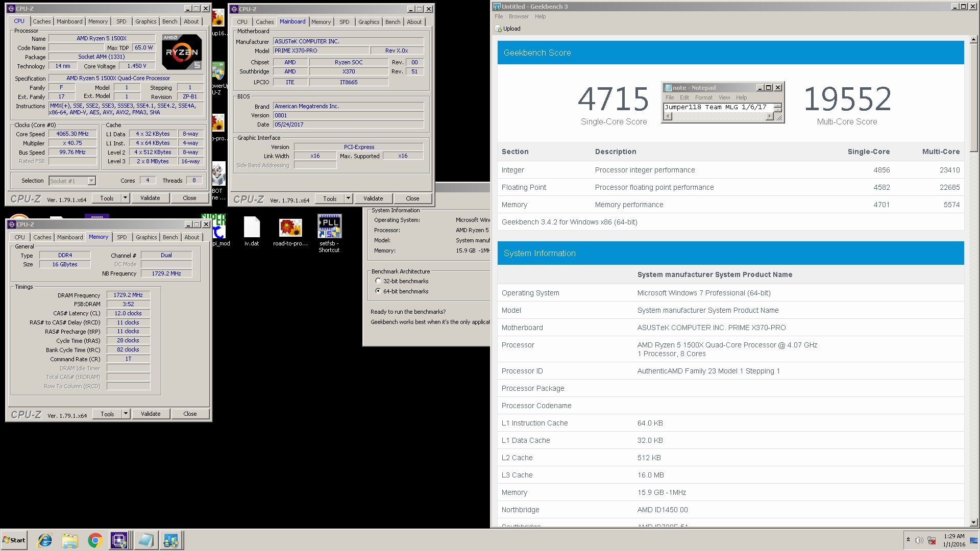This screenshot has height=551, width=980.
Task: Click the CPU-Z title icon in Mainboard window
Action: (234, 9)
